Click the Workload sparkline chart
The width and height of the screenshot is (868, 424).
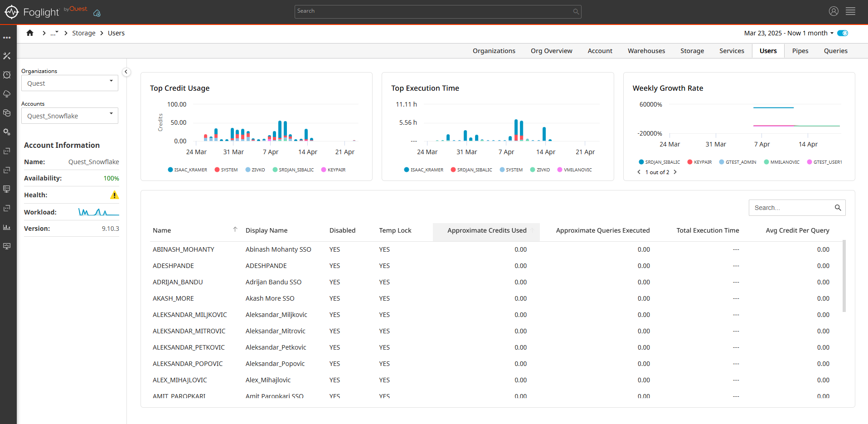pos(99,212)
